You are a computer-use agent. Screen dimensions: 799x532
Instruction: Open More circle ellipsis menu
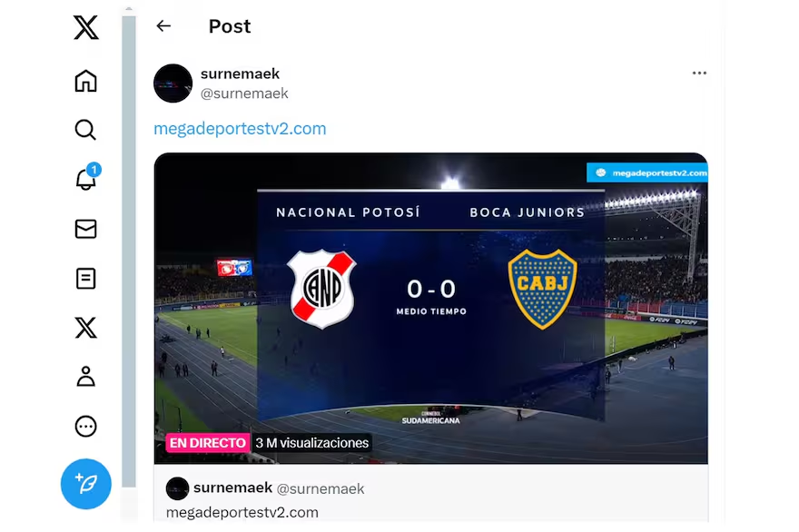[85, 427]
